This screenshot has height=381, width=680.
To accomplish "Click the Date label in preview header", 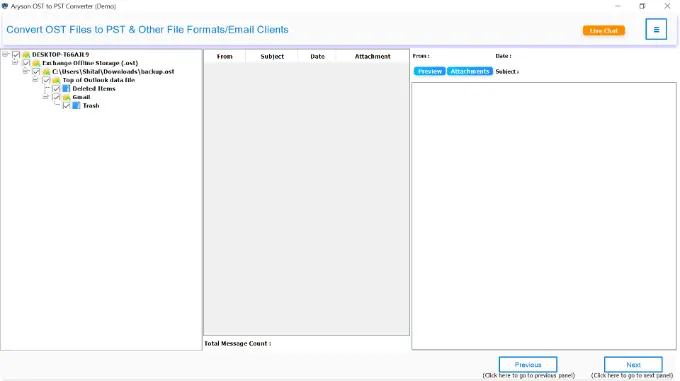I will [503, 56].
